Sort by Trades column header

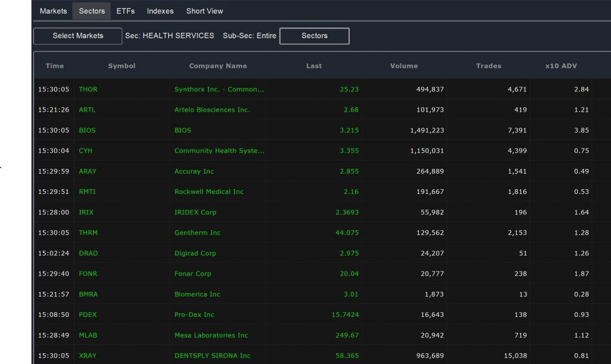(x=489, y=66)
